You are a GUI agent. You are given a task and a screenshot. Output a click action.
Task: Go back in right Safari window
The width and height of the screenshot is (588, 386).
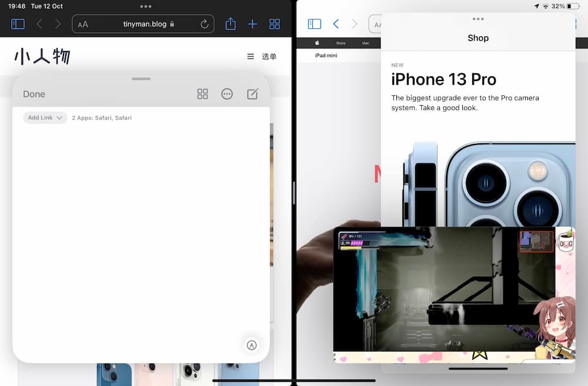336,24
